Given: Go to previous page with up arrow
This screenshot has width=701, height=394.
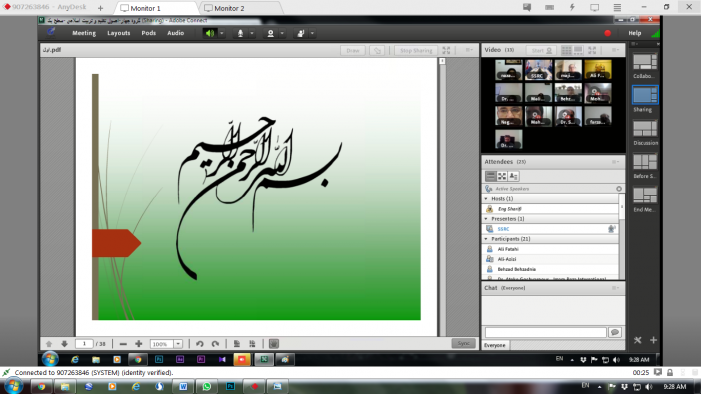Looking at the screenshot, I should point(49,343).
